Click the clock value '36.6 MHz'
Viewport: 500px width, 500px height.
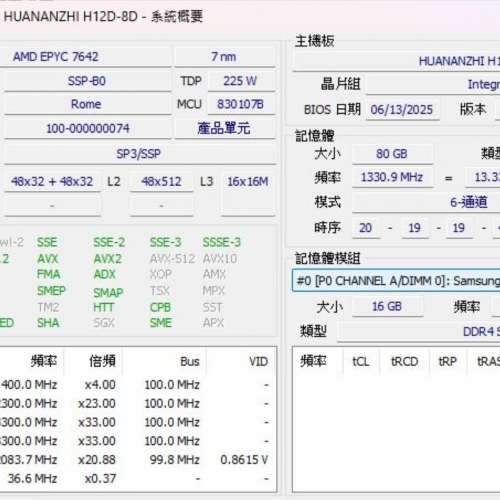tap(32, 478)
